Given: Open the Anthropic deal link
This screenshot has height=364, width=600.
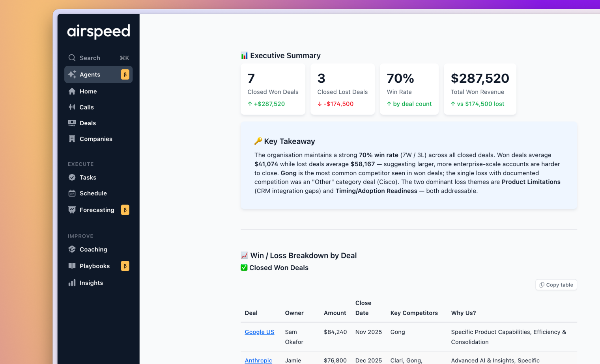Looking at the screenshot, I should [258, 360].
